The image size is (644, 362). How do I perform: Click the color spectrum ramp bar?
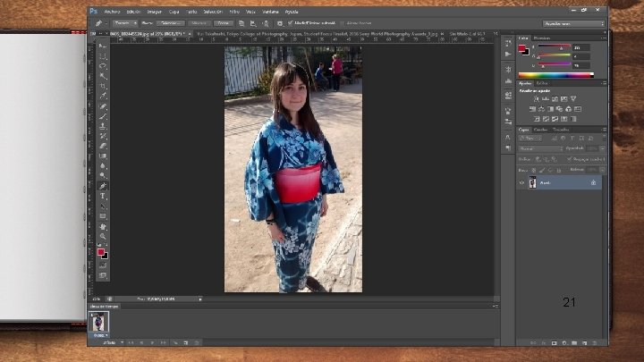[555, 75]
